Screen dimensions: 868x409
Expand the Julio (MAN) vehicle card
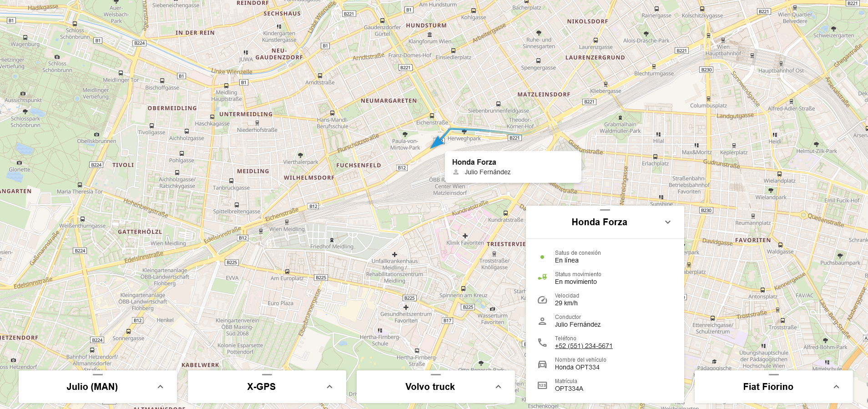[x=160, y=387]
